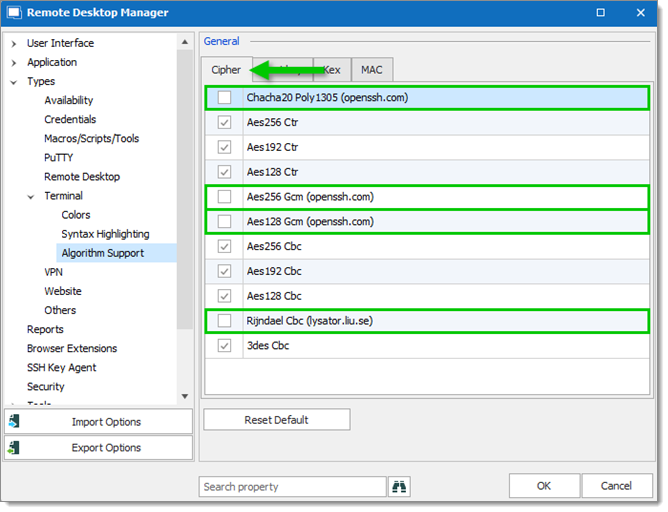
Task: Collapse the Terminal tree node
Action: 31,196
